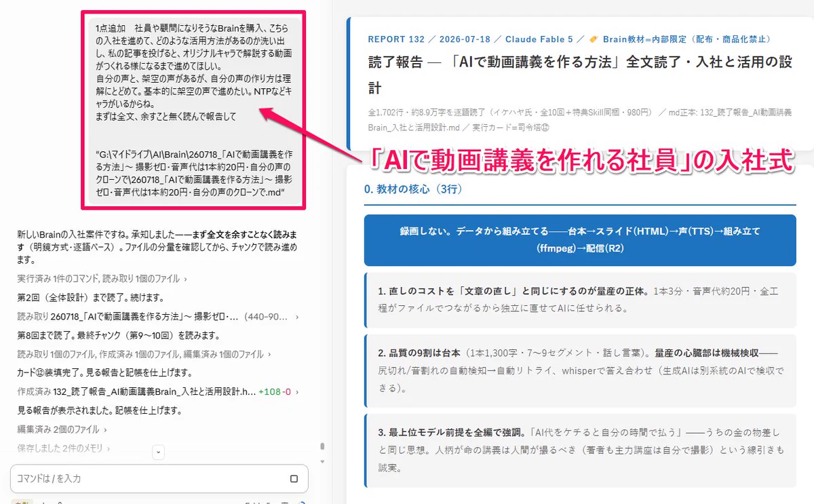This screenshot has width=814, height=504.
Task: Click the 'Claude Fable 5' label in the report header
Action: click(539, 39)
